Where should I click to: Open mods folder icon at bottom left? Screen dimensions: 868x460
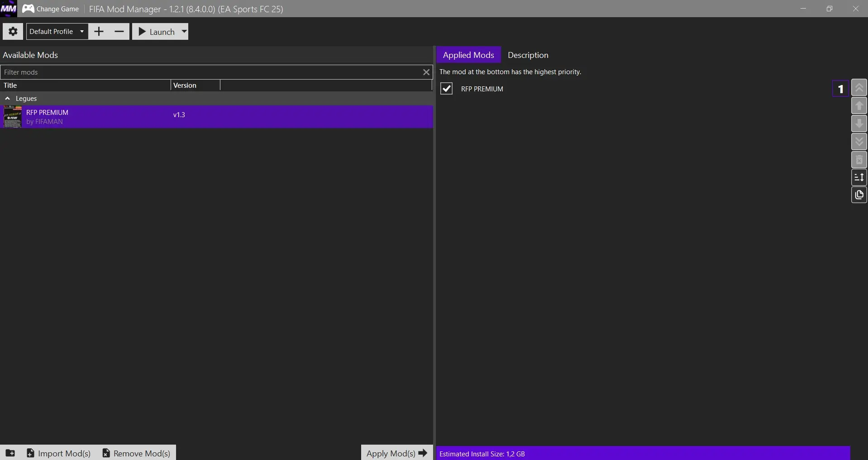tap(10, 453)
